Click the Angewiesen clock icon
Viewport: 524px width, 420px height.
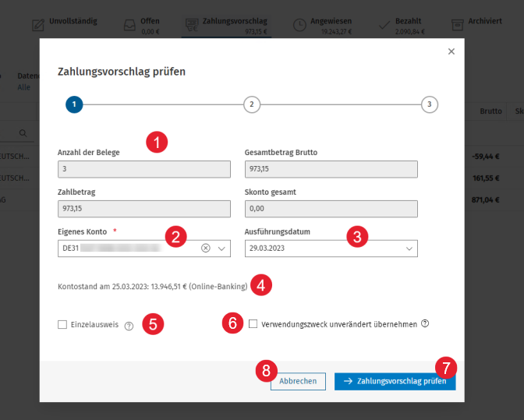click(299, 26)
